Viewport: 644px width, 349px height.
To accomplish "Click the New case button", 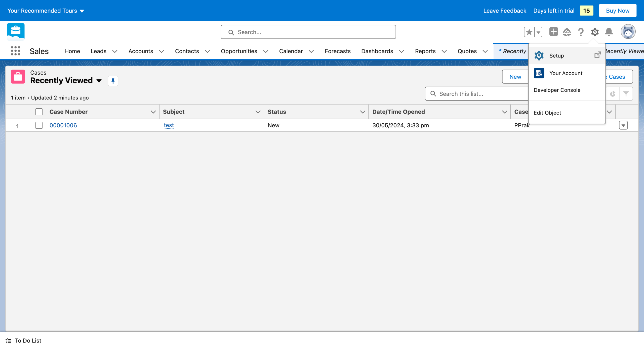I will point(515,77).
